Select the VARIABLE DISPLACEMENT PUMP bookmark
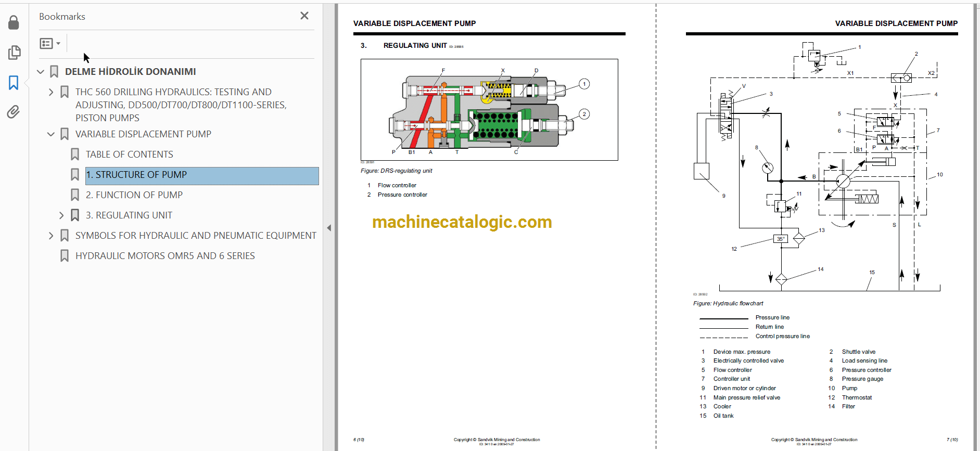This screenshot has width=980, height=451. coord(143,134)
